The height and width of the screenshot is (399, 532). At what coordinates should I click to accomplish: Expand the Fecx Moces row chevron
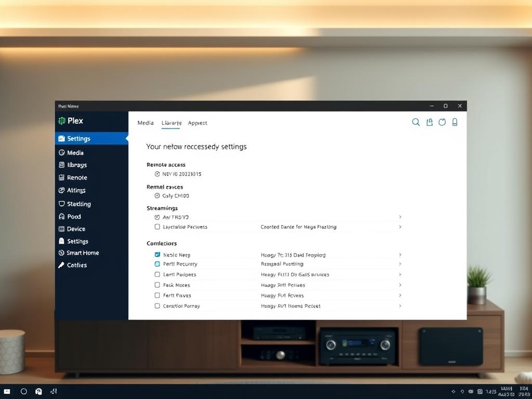(401, 285)
